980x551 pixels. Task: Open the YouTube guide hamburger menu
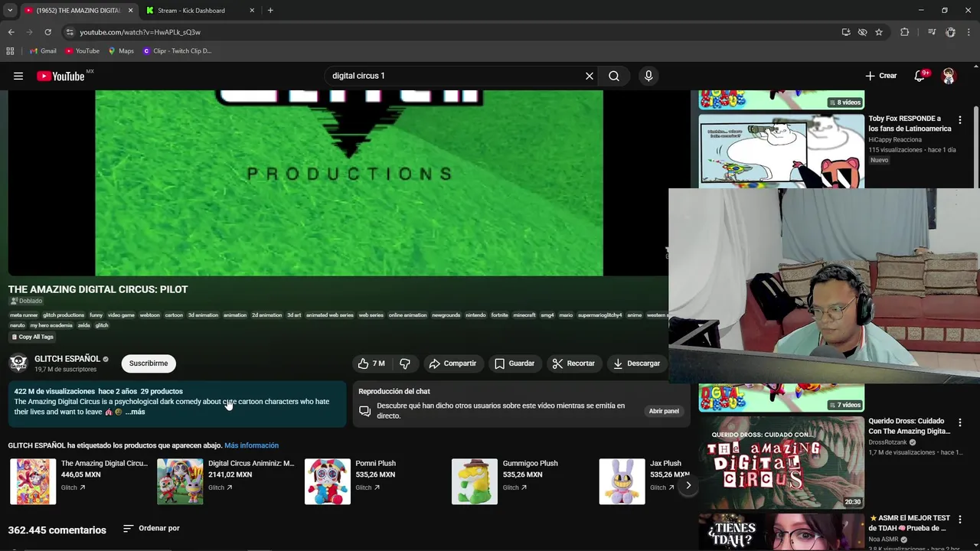click(18, 76)
